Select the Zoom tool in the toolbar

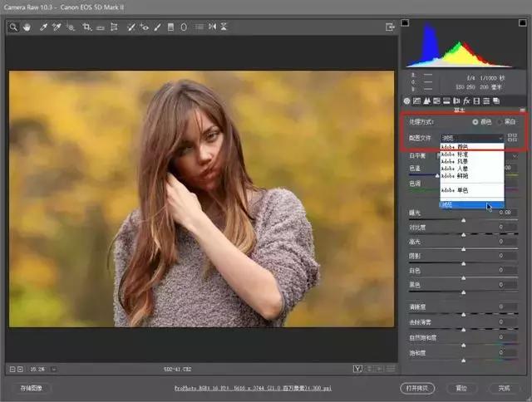pyautogui.click(x=14, y=27)
